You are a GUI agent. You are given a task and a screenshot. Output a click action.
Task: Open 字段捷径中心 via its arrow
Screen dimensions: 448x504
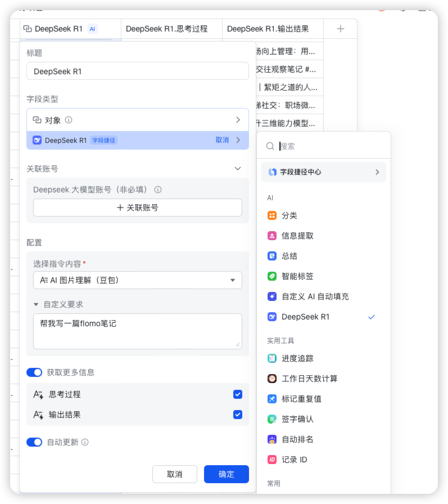tap(377, 172)
